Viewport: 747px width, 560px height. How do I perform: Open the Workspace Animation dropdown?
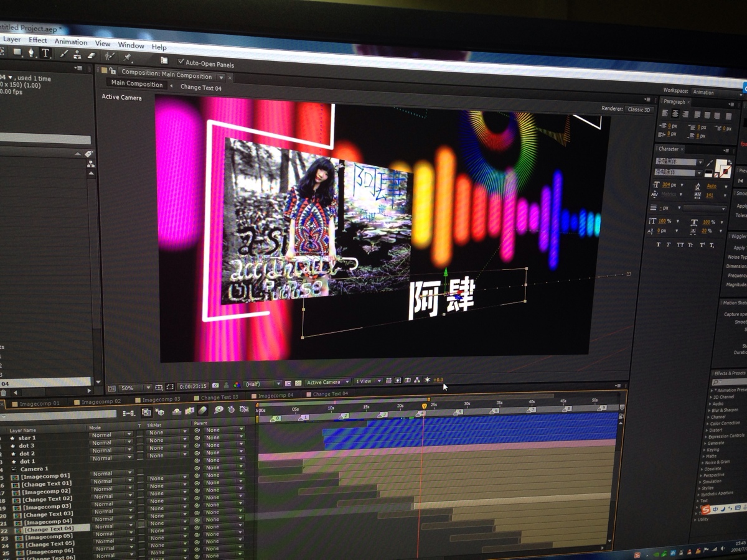point(718,92)
